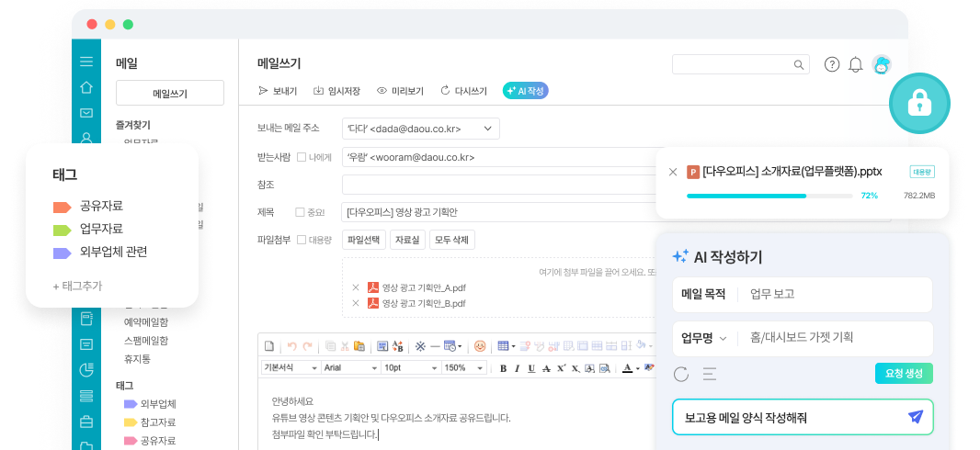Click 임시저장 to save draft
The image size is (980, 450).
click(x=336, y=91)
